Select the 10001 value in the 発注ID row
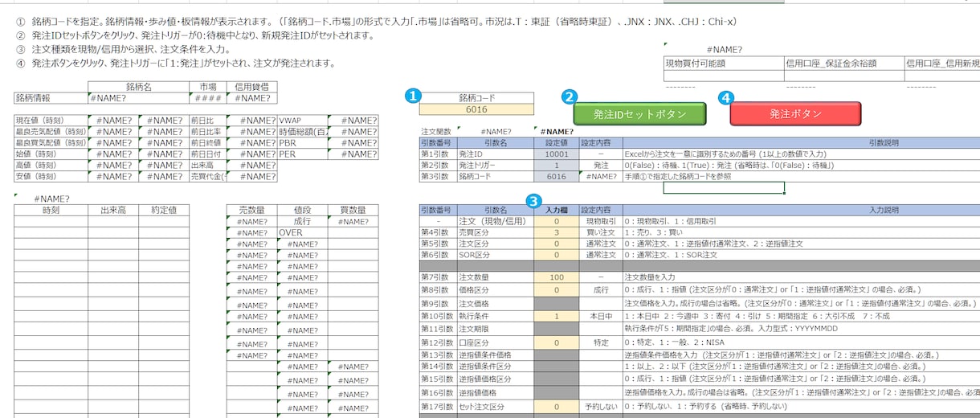Image resolution: width=980 pixels, height=418 pixels. coord(556,154)
